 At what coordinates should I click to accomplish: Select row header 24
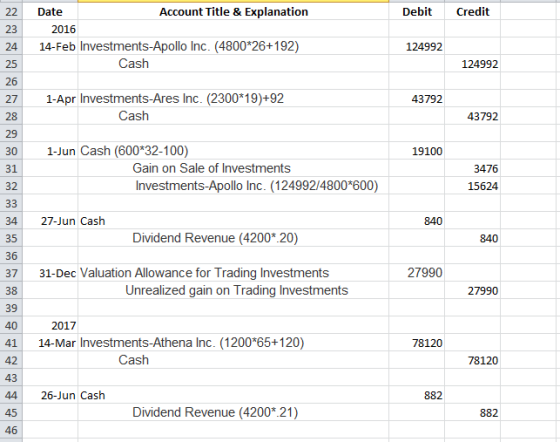point(11,46)
